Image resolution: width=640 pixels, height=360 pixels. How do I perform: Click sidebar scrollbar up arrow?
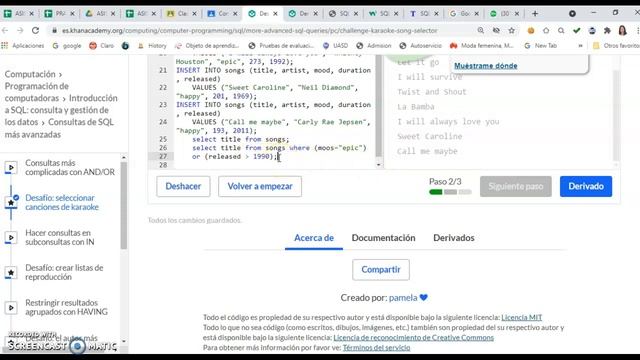coord(124,158)
